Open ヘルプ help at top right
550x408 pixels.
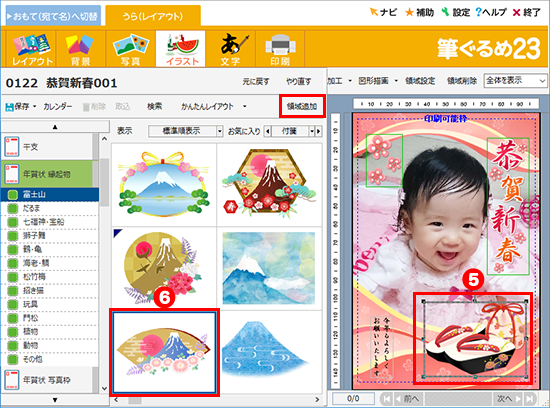[491, 12]
